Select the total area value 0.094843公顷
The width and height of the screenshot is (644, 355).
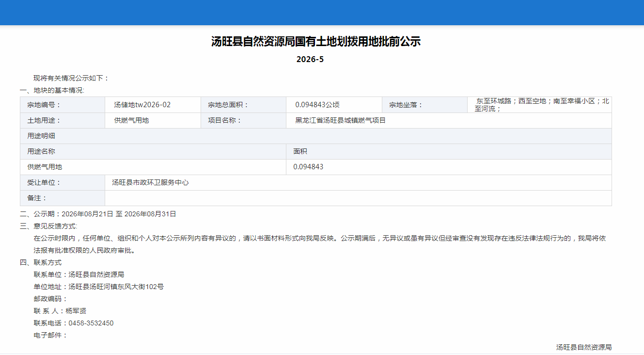coord(317,105)
